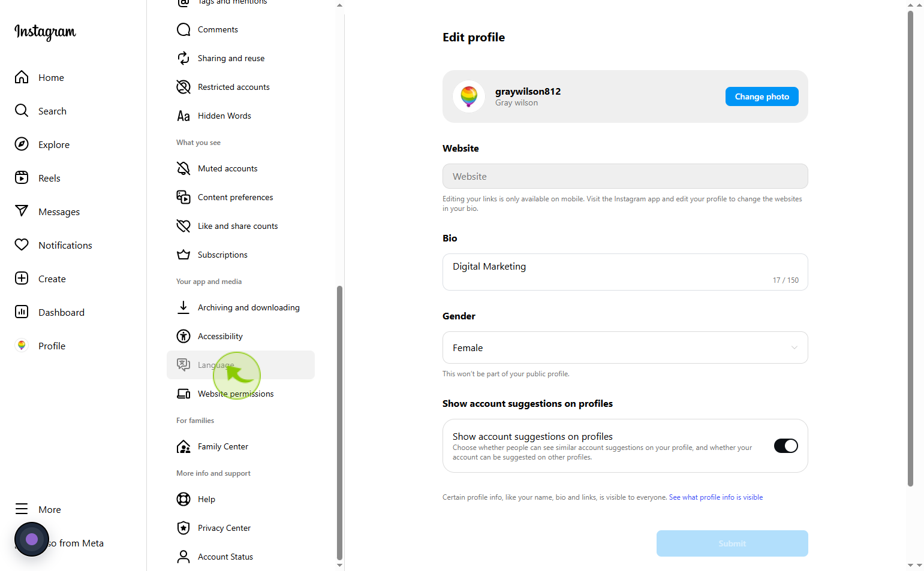Toggle Show account suggestions on profiles switch
Viewport: 924px width, 571px height.
point(785,446)
